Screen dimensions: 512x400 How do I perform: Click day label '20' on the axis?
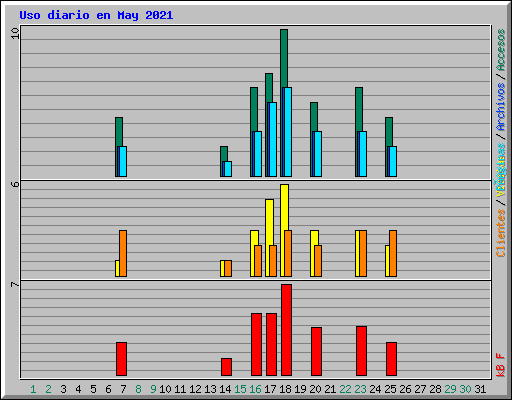[x=315, y=389]
